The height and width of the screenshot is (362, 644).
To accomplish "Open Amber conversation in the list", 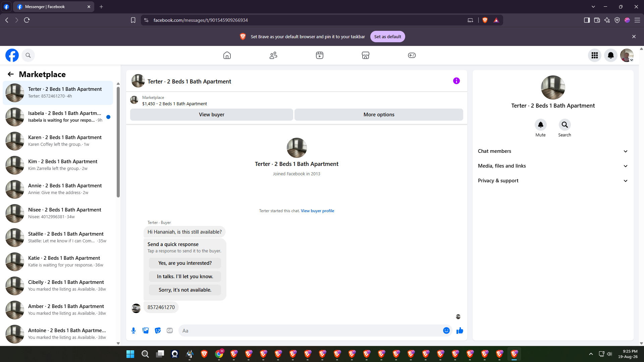I will coord(58,310).
